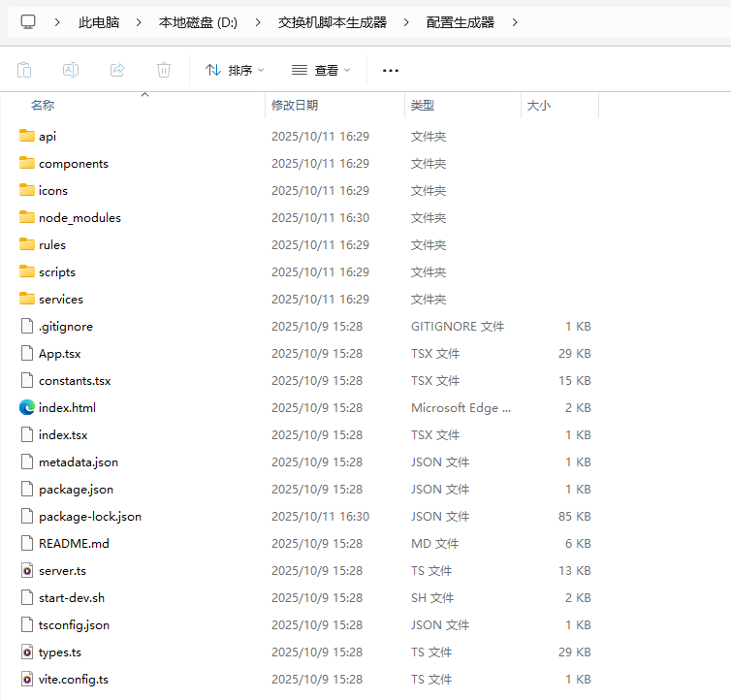The width and height of the screenshot is (731, 700).
Task: Select the package-lock.json file
Action: pyautogui.click(x=90, y=517)
